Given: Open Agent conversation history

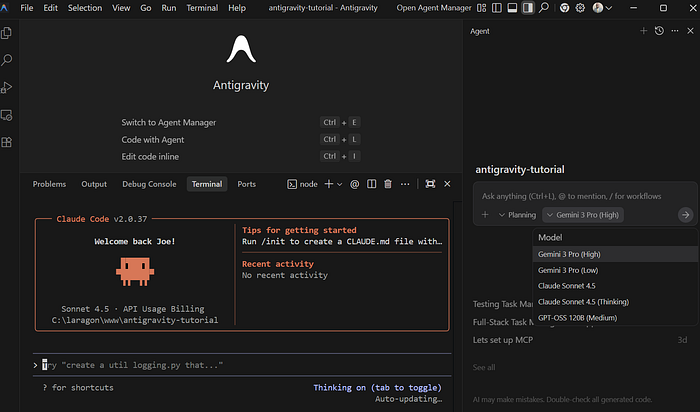Looking at the screenshot, I should (x=659, y=31).
